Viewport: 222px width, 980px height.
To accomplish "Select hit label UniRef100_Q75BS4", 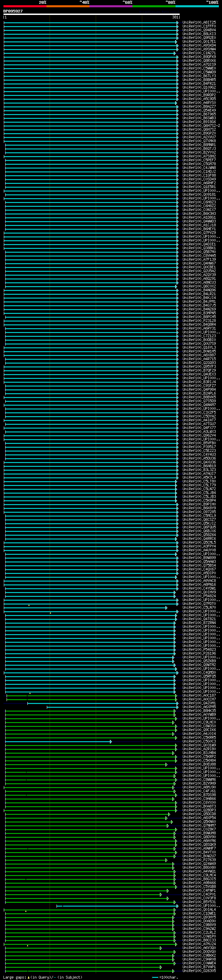I will (x=199, y=565).
